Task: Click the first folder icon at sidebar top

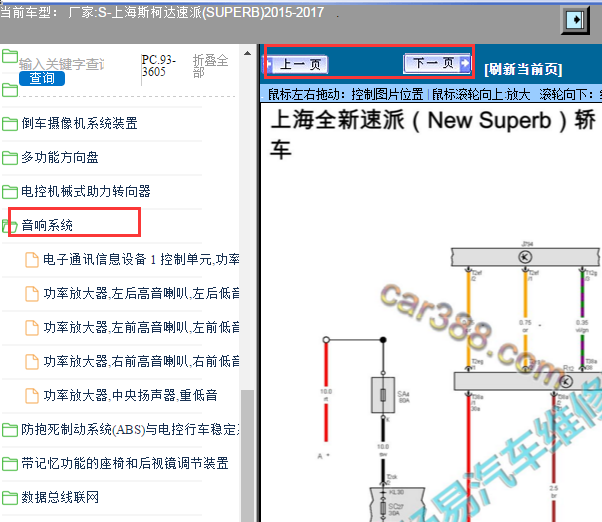Action: click(10, 56)
